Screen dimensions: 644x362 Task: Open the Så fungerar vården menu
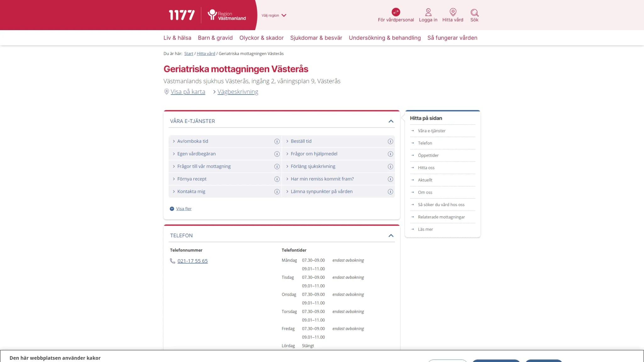tap(452, 38)
